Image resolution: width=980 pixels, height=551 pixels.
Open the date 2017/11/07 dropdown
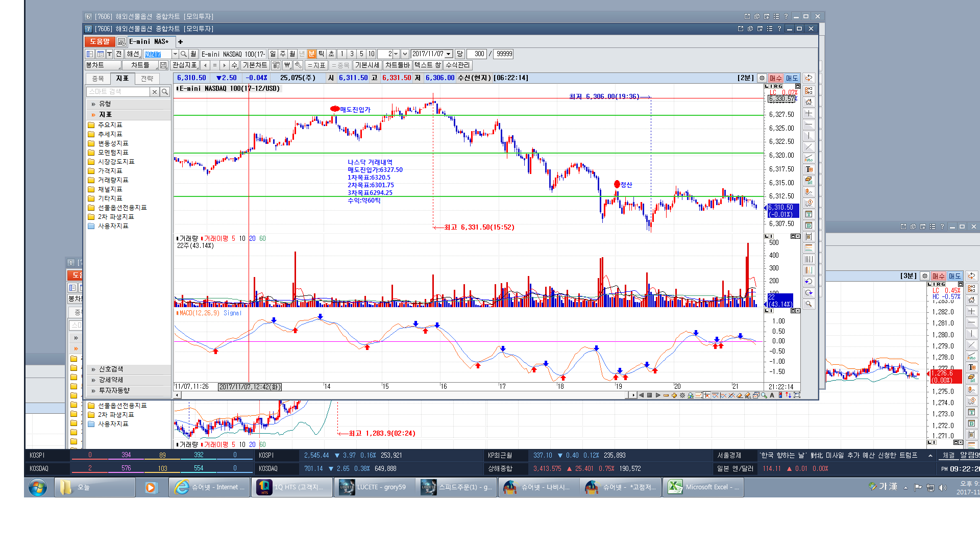click(x=449, y=54)
